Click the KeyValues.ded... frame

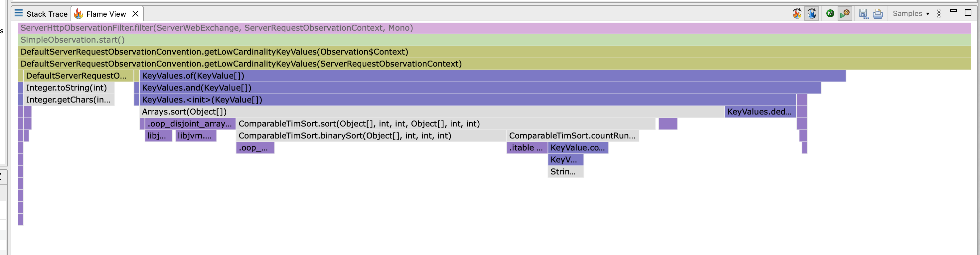point(760,112)
